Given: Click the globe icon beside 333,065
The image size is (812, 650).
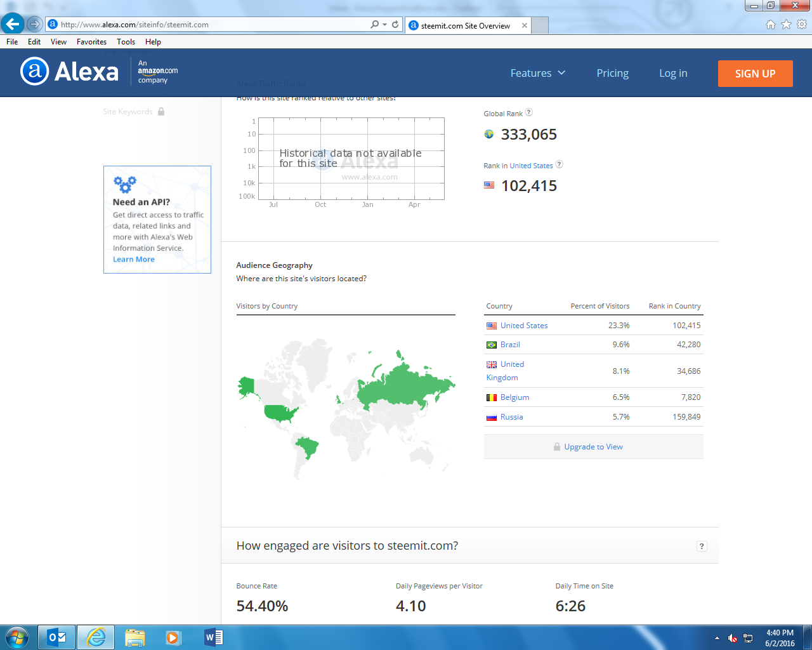Looking at the screenshot, I should tap(489, 134).
